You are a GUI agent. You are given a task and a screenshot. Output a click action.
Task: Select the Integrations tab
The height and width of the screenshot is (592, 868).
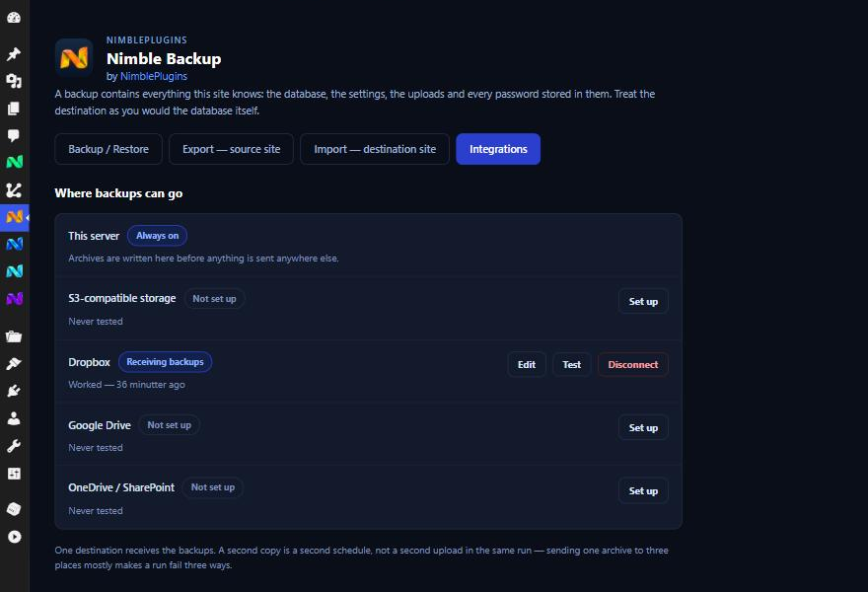[498, 149]
